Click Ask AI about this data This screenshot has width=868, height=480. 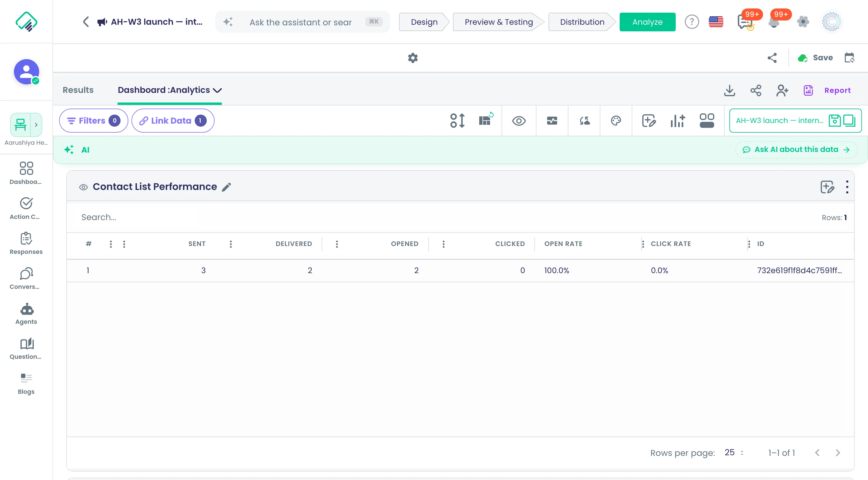click(x=796, y=150)
